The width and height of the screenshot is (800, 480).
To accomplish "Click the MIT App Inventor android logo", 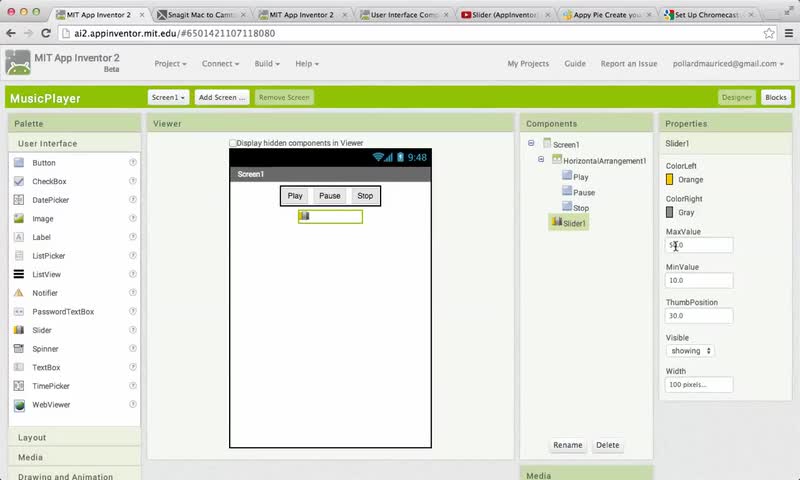I will coord(18,63).
